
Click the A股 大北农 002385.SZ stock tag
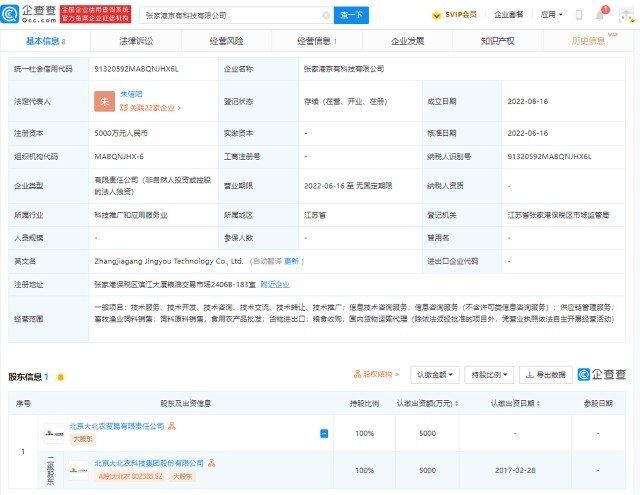[131, 476]
